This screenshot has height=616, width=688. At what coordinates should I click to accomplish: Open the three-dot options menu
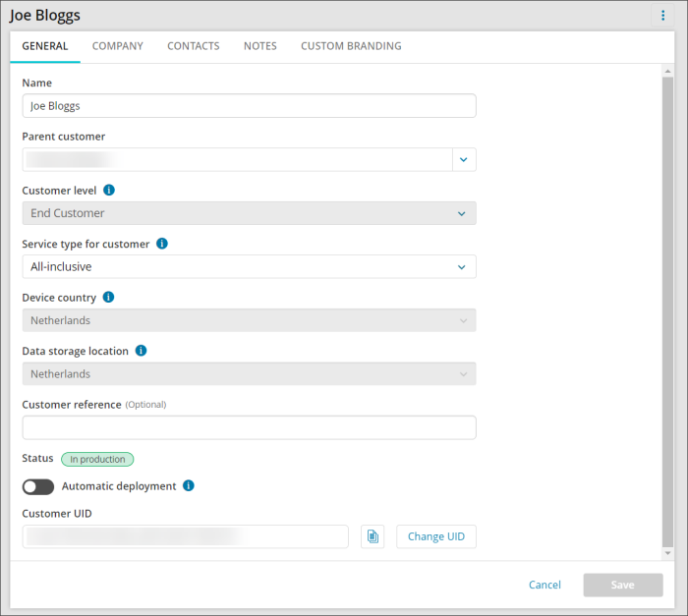pos(663,16)
